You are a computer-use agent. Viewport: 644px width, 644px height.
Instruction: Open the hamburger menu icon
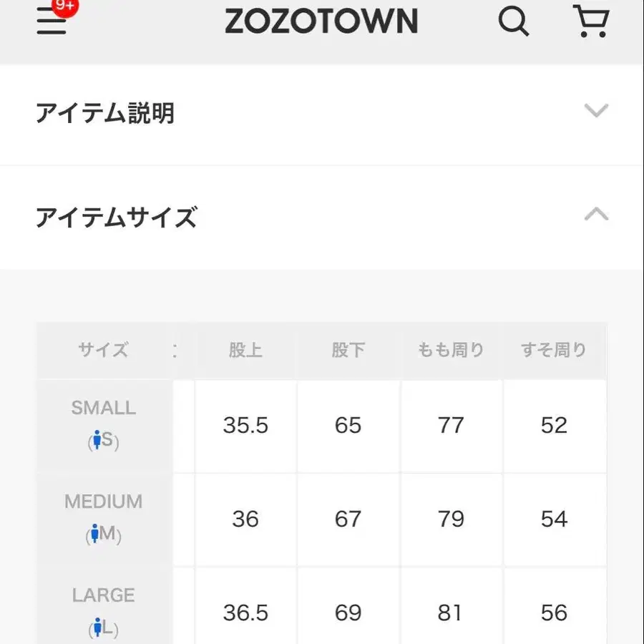[50, 22]
